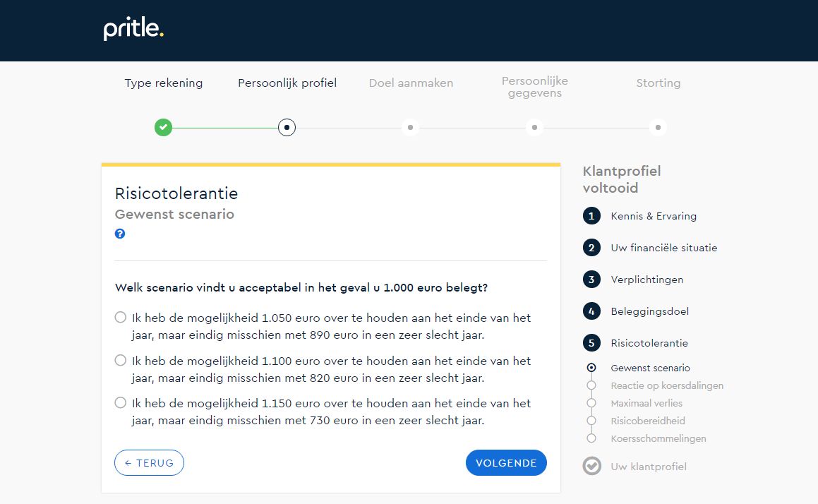Go back with the Terug button

pyautogui.click(x=149, y=463)
